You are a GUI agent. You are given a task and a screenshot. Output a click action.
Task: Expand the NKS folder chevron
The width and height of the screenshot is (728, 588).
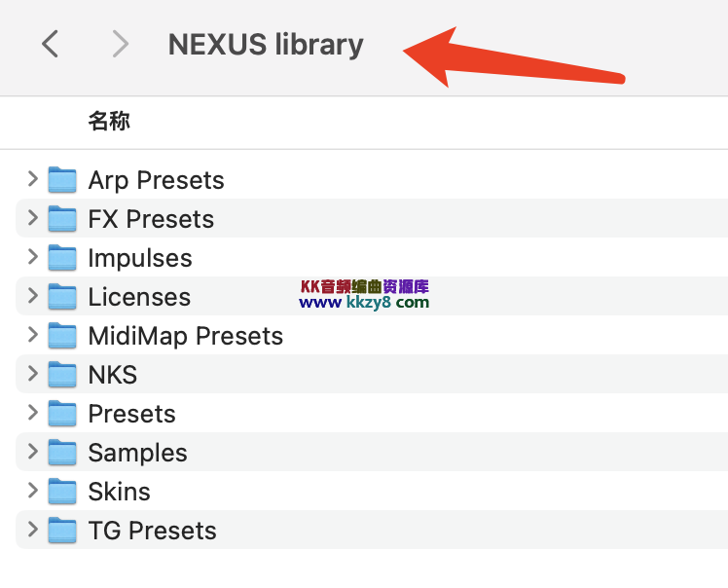[x=32, y=374]
